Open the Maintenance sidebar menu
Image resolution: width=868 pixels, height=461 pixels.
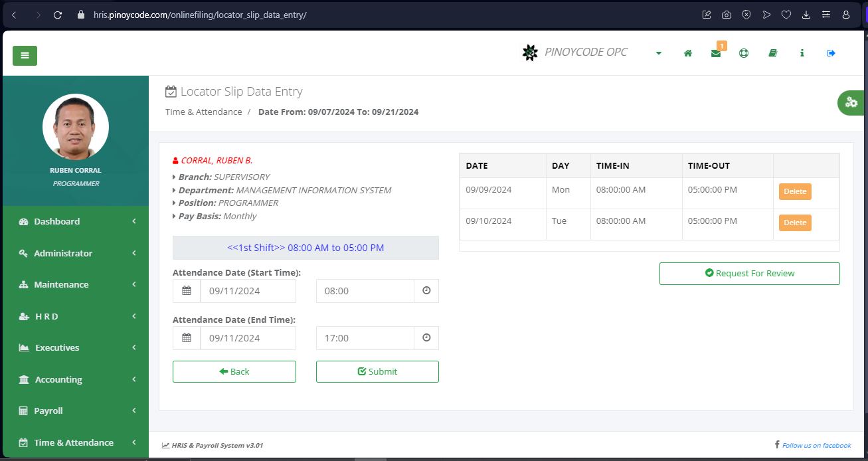[76, 284]
